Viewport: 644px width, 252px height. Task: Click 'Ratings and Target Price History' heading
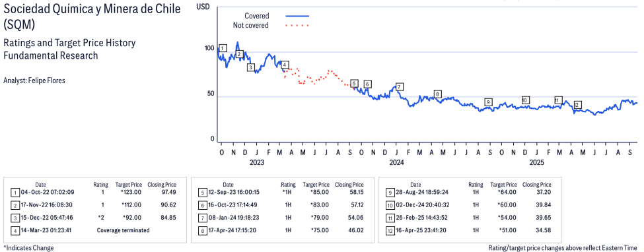click(x=69, y=43)
